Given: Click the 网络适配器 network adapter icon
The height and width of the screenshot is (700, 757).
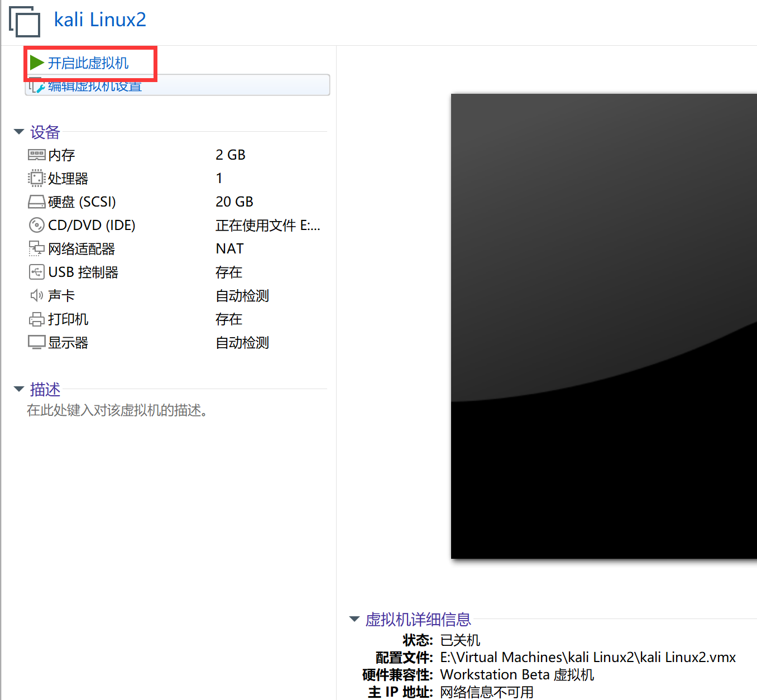Looking at the screenshot, I should (36, 248).
